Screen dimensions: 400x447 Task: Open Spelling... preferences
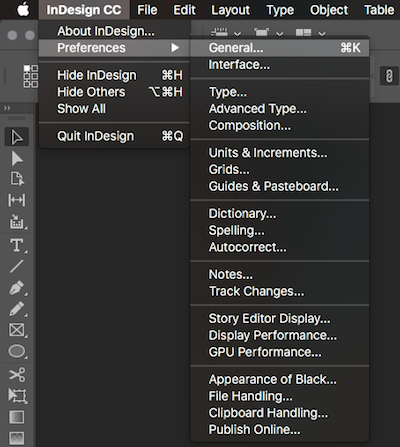[x=280, y=230]
